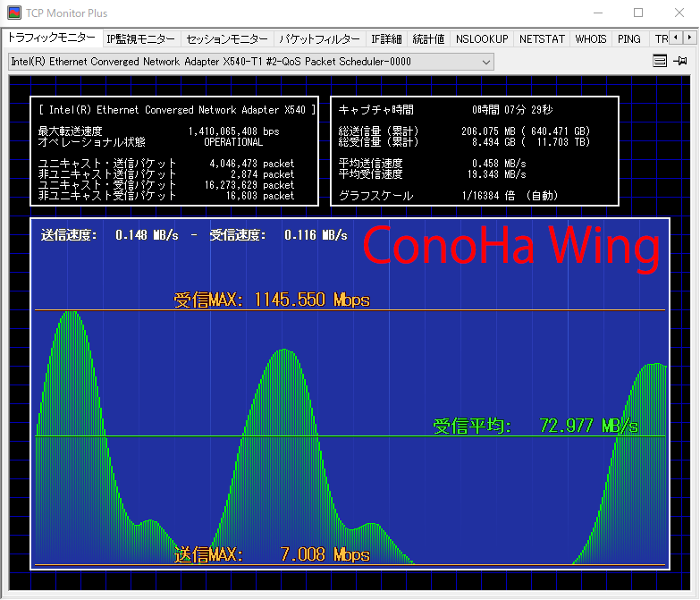The width and height of the screenshot is (700, 600).
Task: Open the NETSTAT tab
Action: click(x=542, y=39)
